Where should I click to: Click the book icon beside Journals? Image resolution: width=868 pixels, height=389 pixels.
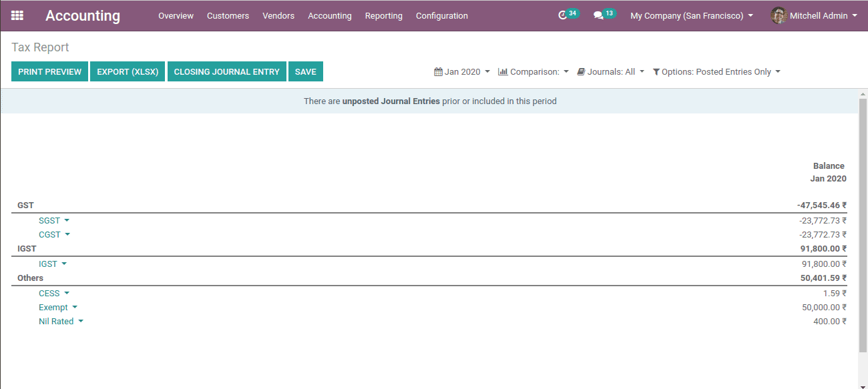pos(581,72)
